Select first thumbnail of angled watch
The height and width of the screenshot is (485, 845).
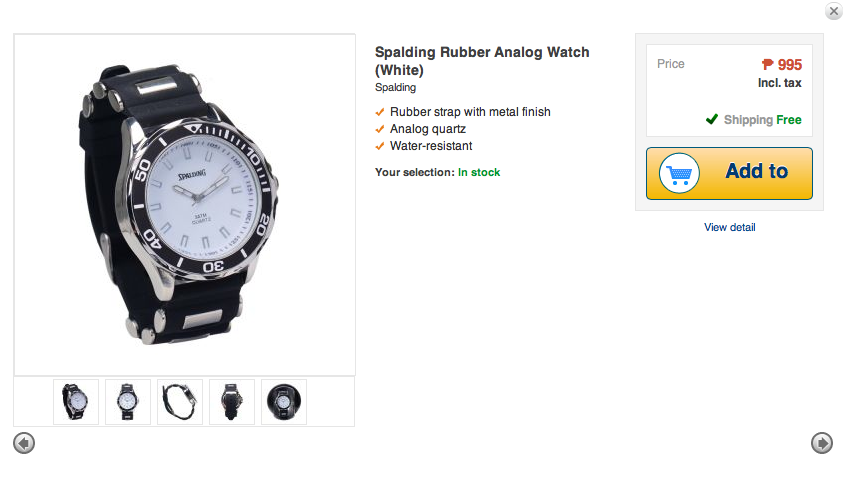(x=76, y=401)
